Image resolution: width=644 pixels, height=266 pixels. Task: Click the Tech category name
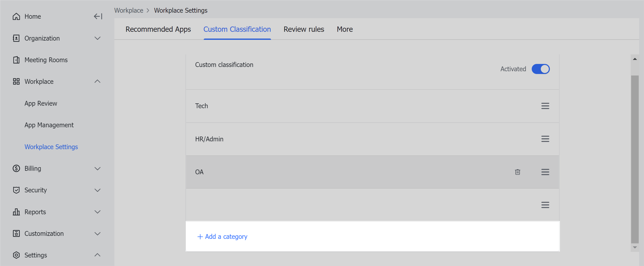pos(201,106)
